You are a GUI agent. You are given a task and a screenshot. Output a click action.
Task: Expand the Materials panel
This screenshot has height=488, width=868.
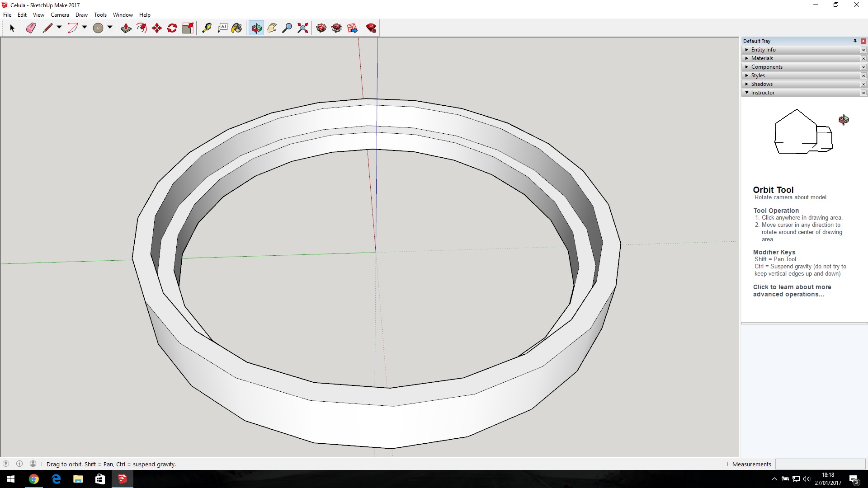coord(801,58)
